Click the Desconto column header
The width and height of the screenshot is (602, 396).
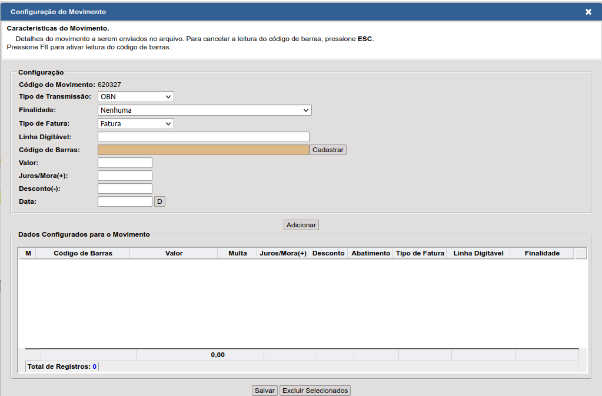328,253
